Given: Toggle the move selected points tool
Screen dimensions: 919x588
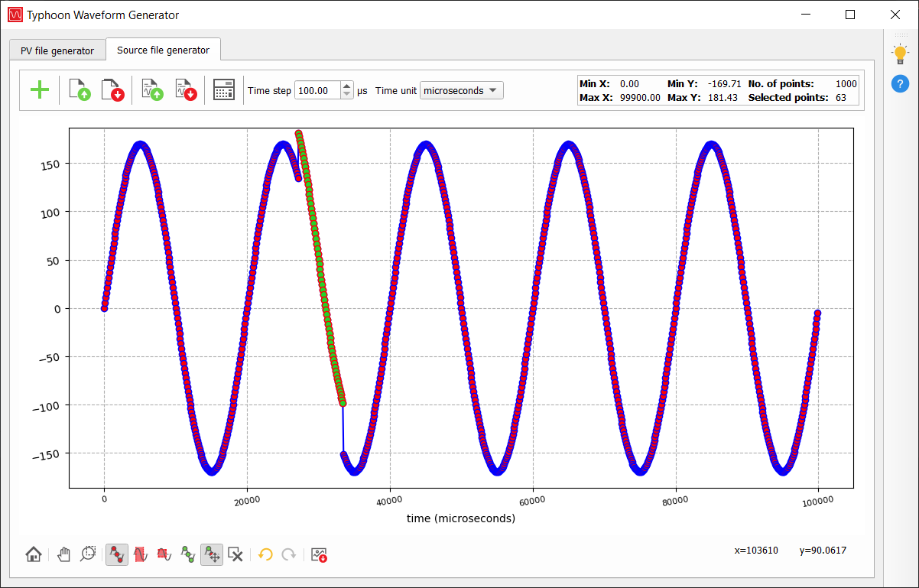Looking at the screenshot, I should 212,555.
